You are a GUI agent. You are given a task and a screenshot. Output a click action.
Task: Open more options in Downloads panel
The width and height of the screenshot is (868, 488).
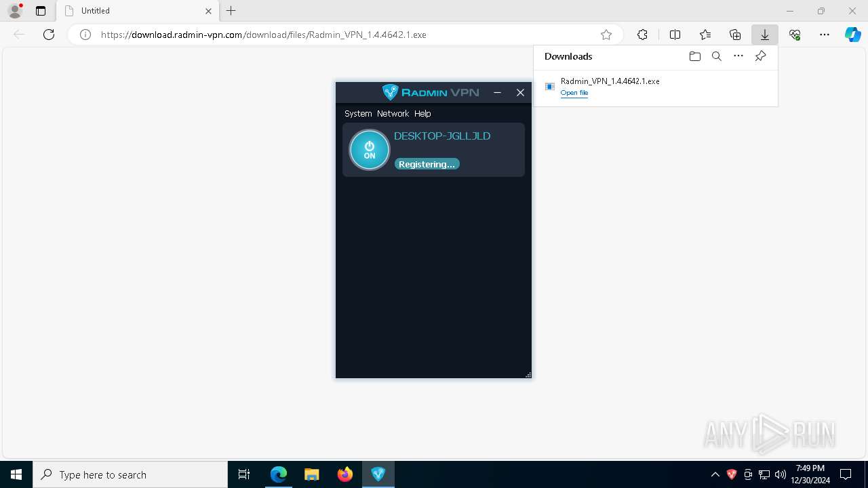click(x=738, y=56)
